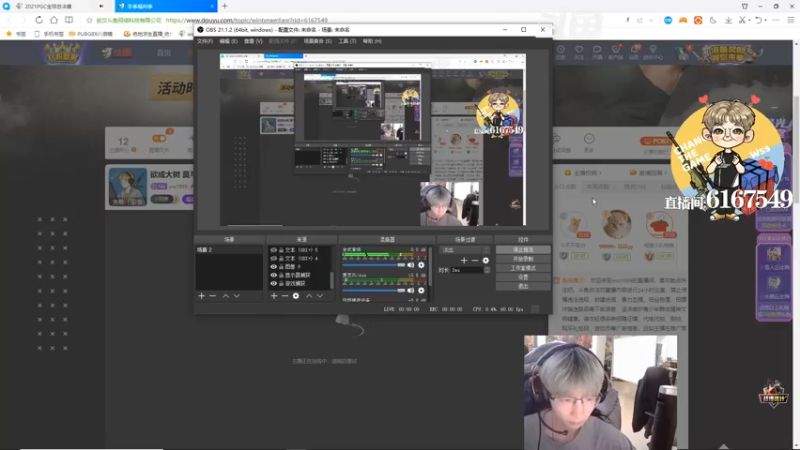Click the 退出 exit button in OBS
Viewport: 800px width, 450px height.
(x=523, y=286)
